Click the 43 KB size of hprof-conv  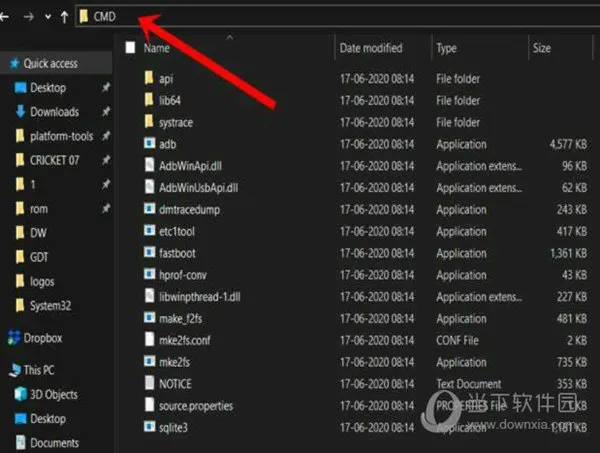click(575, 275)
